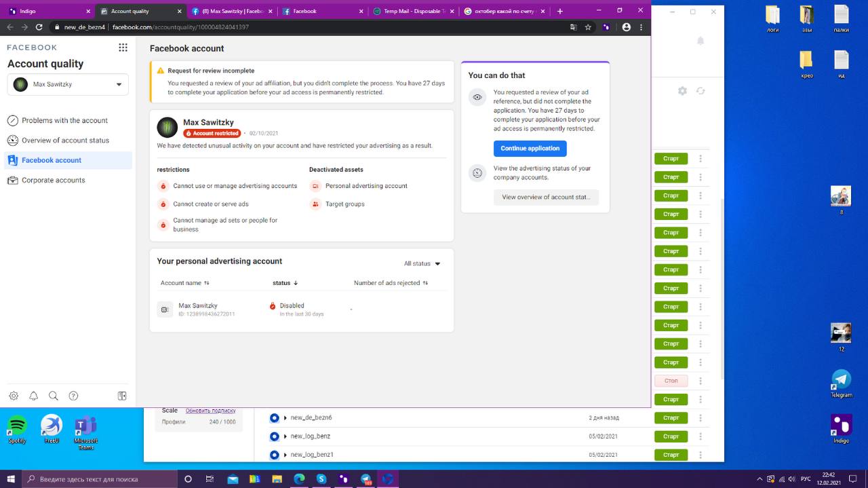Click the Target groups asset icon
The width and height of the screenshot is (868, 488).
click(x=315, y=204)
